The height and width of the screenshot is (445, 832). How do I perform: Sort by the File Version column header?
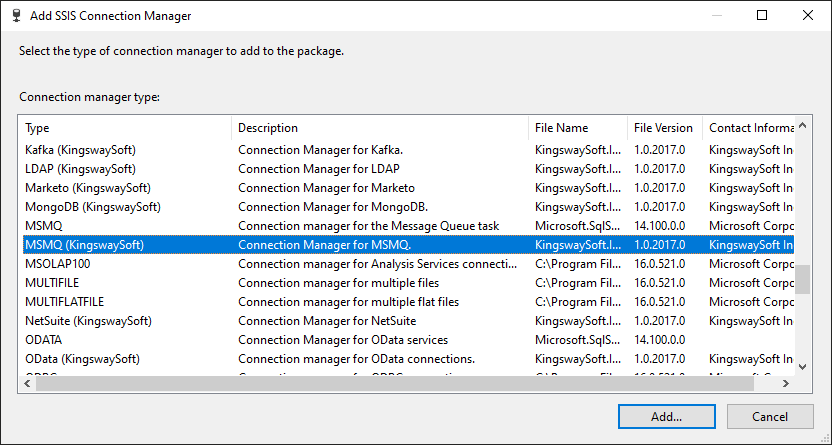(x=665, y=128)
